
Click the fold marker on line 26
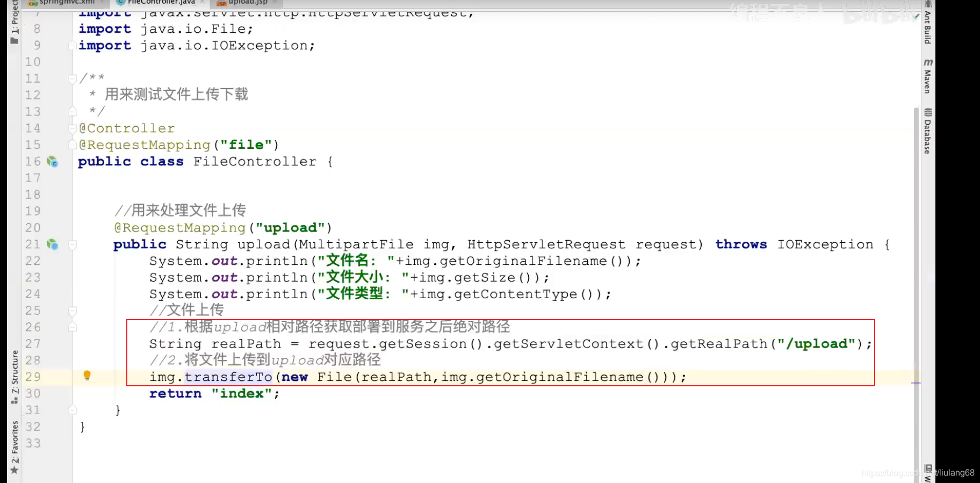[73, 327]
